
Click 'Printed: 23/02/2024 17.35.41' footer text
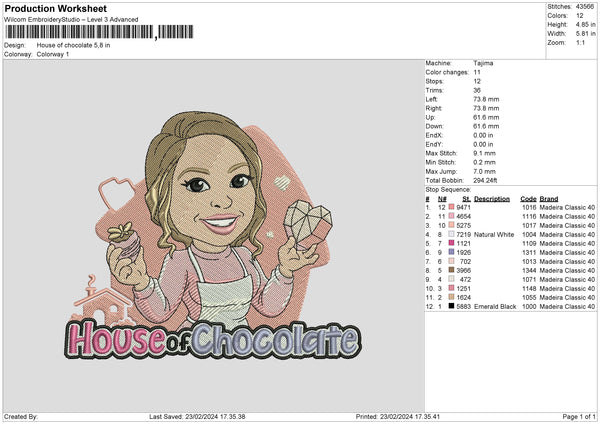398,416
